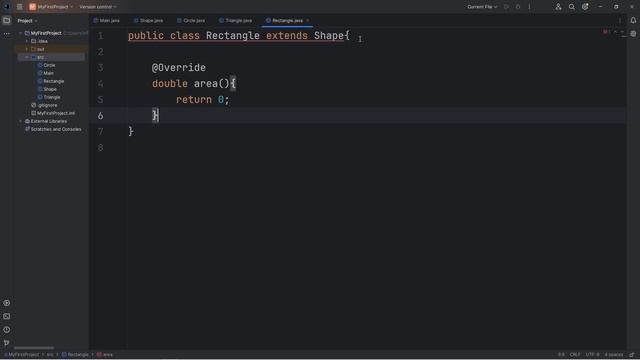Open More Actions next to Debug
640x360 pixels.
pyautogui.click(x=529, y=7)
